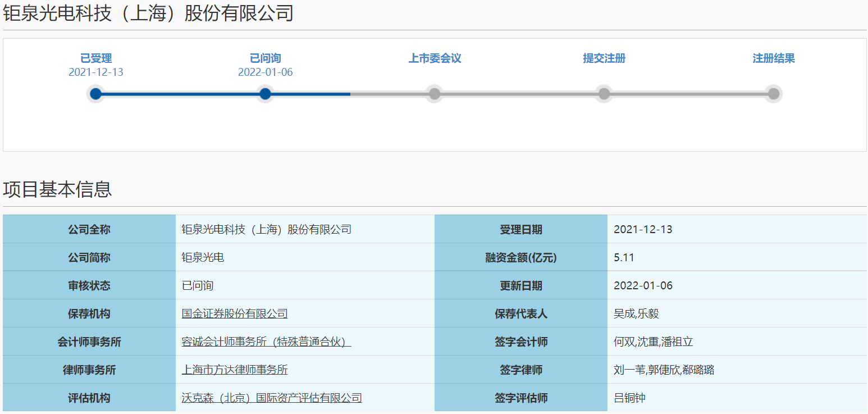This screenshot has height=414, width=868.
Task: Click the date 2022-01-06 under 已问询
Action: (266, 72)
